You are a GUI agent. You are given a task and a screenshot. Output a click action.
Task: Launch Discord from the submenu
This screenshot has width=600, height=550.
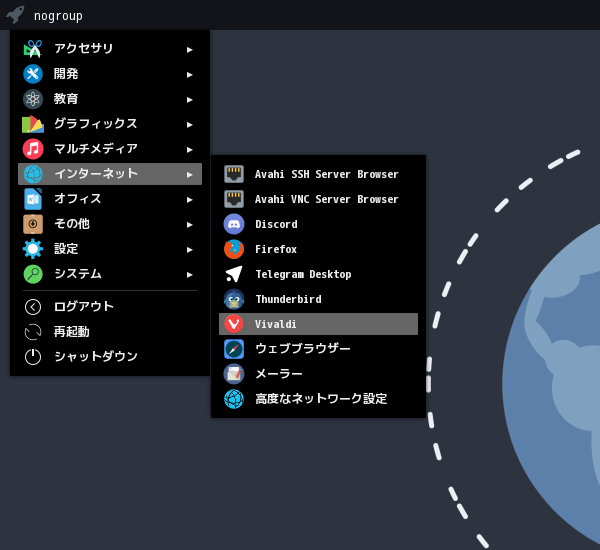[318, 224]
